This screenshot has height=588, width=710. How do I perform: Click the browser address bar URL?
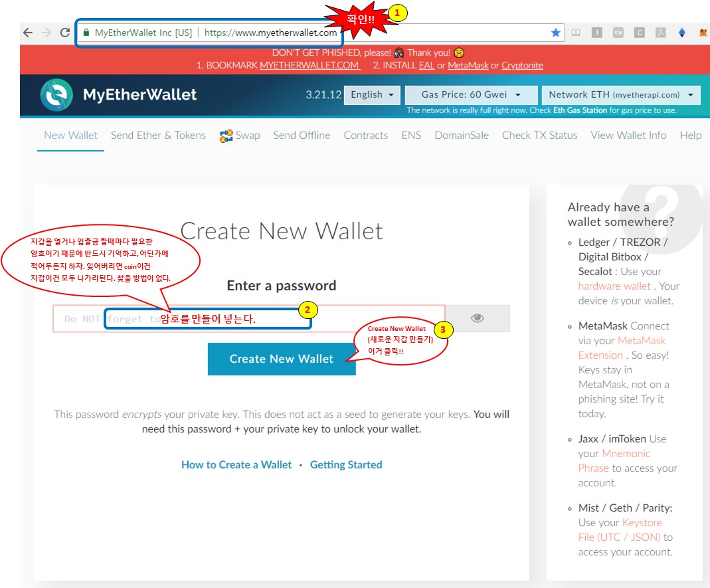[x=270, y=33]
